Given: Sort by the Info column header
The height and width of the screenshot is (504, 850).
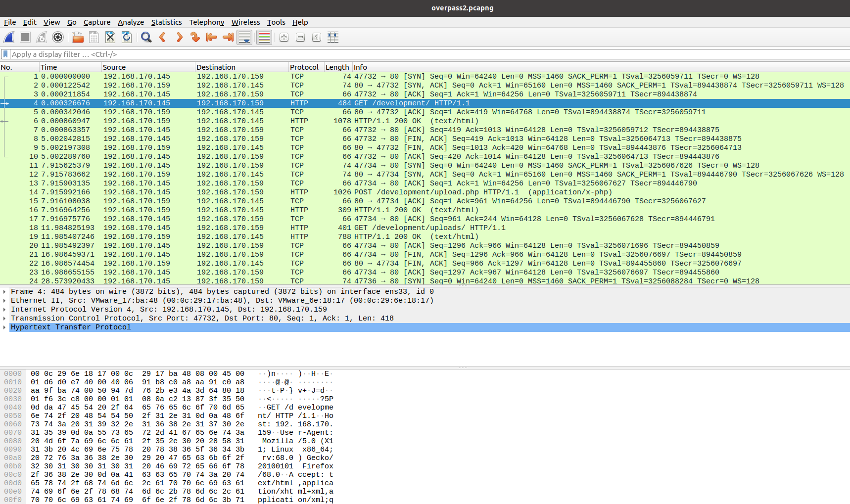Looking at the screenshot, I should [601, 67].
